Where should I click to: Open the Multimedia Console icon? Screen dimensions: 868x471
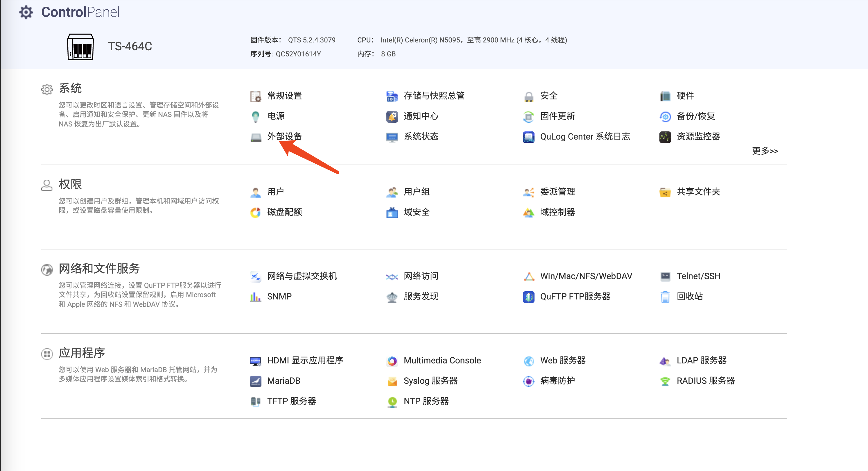[x=392, y=361]
